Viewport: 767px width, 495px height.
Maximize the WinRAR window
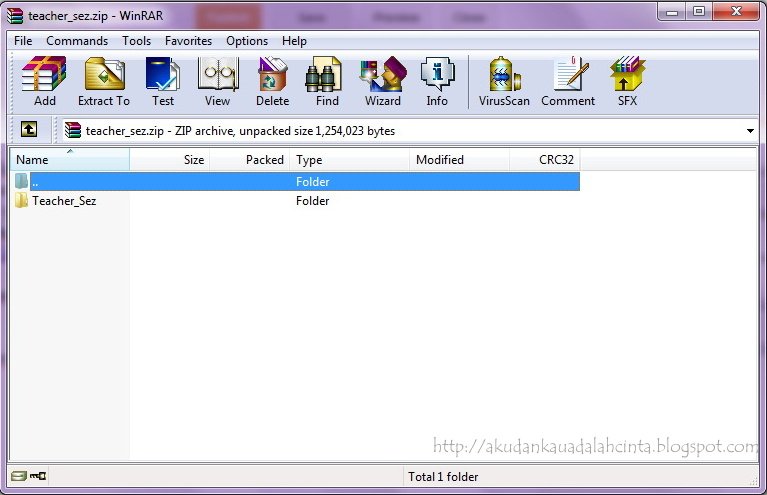699,12
